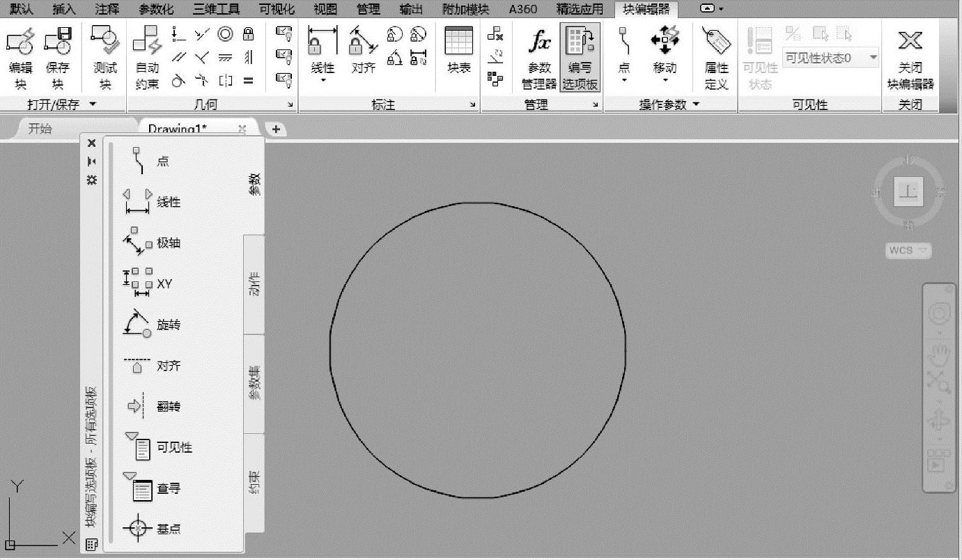Select the equal constraint icon
The image size is (962, 560).
coord(248,80)
